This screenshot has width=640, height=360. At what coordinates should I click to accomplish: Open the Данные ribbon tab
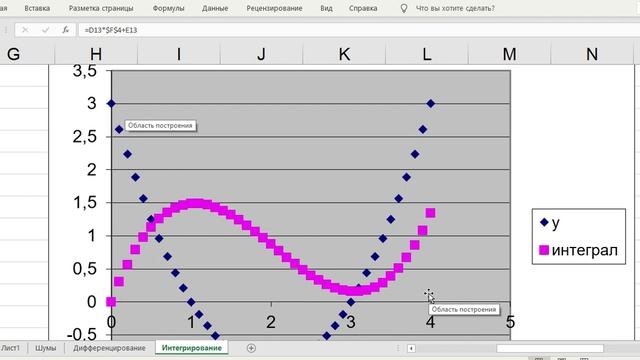click(x=215, y=8)
